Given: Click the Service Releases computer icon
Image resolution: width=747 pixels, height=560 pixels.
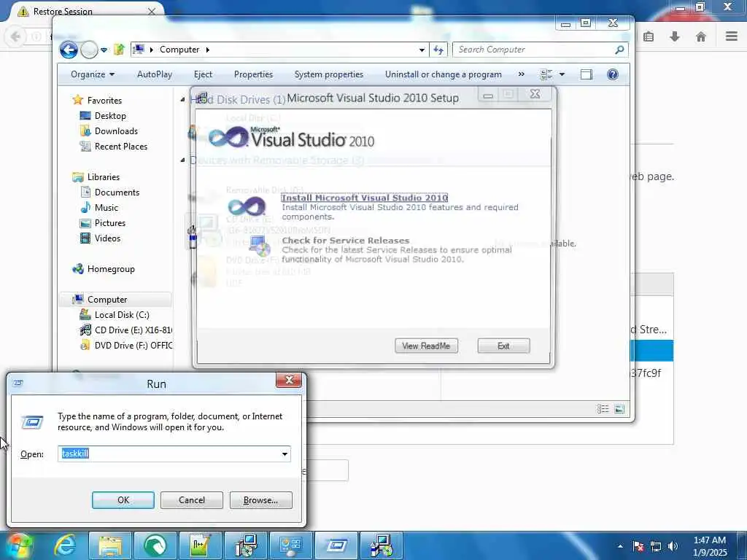Looking at the screenshot, I should pyautogui.click(x=260, y=246).
